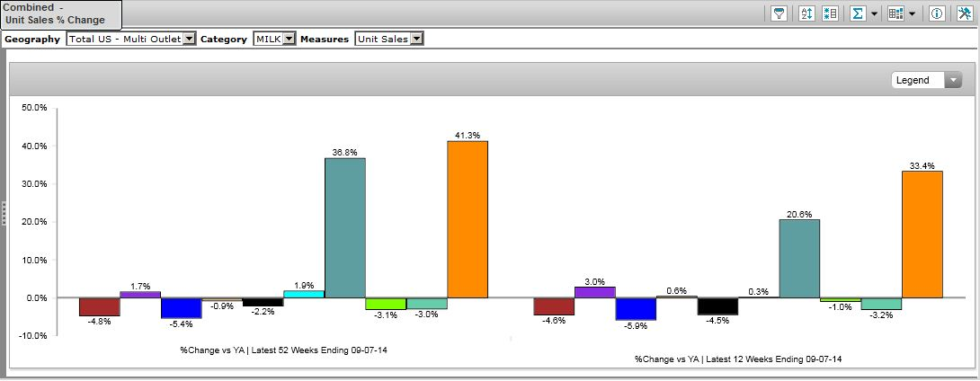The width and height of the screenshot is (980, 381).
Task: Open the information icon
Action: 936,13
